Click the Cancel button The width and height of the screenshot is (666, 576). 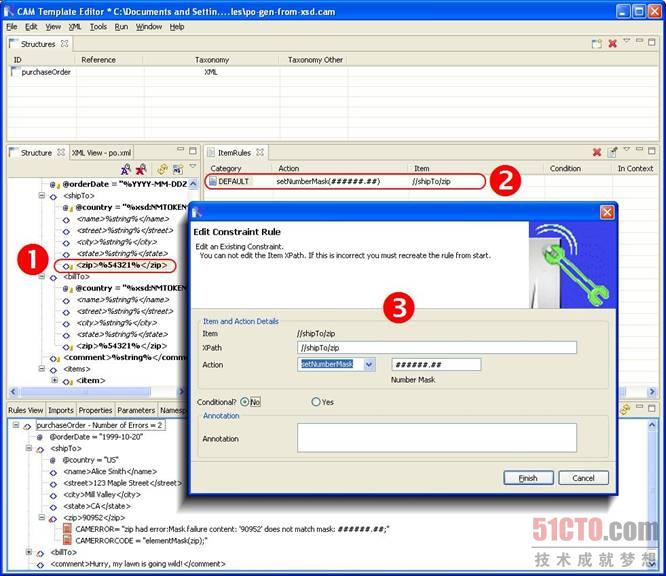coord(583,478)
